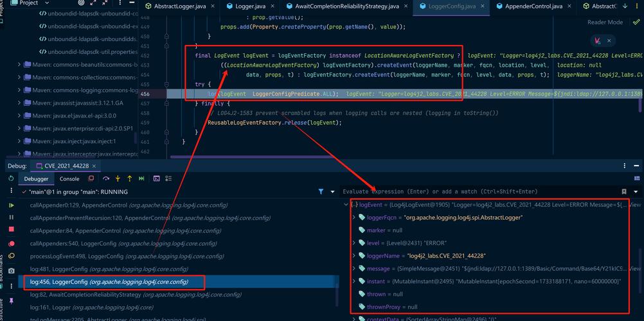Viewport: 644px width, 321px height.
Task: Expand Maven: javax.inject:javax.inject:1 node
Action: [x=19, y=141]
